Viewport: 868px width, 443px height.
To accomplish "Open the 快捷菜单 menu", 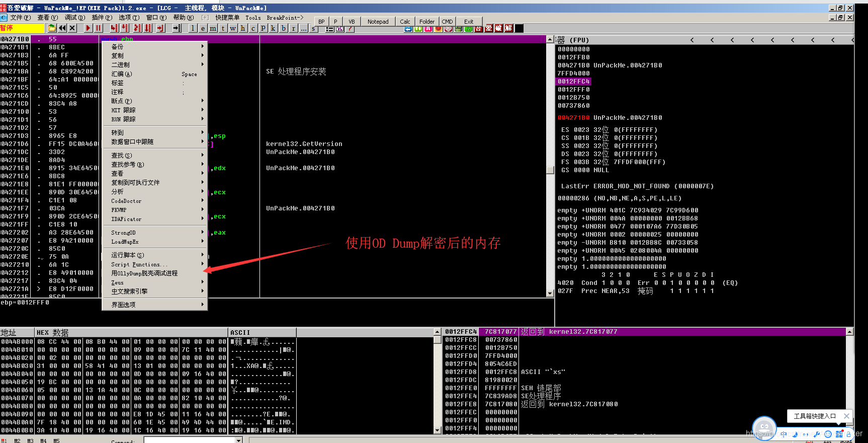I will tap(227, 18).
